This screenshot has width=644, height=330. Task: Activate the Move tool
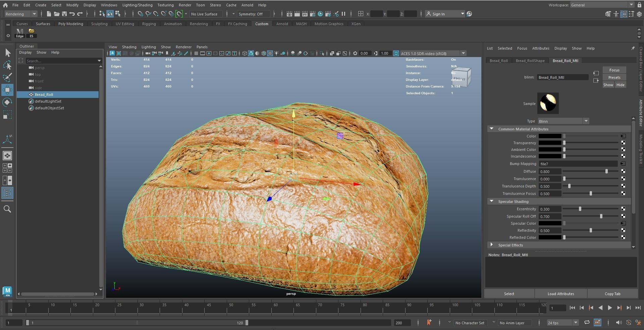point(7,90)
